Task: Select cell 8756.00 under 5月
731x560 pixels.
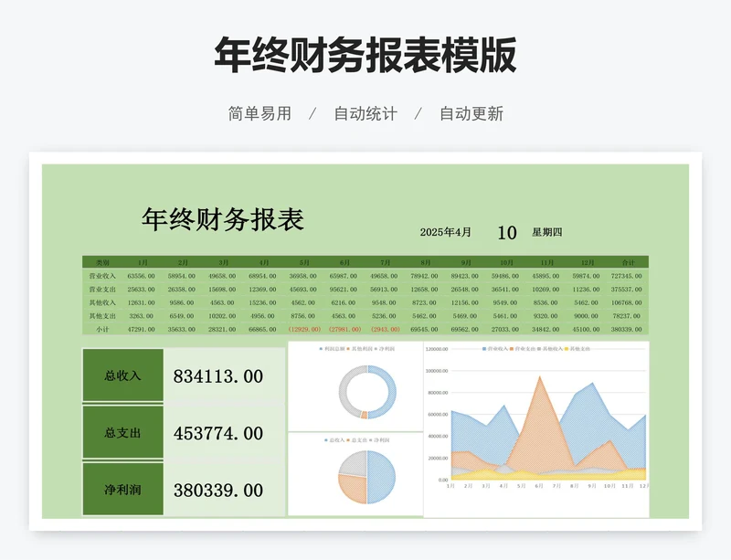Action: tap(303, 316)
